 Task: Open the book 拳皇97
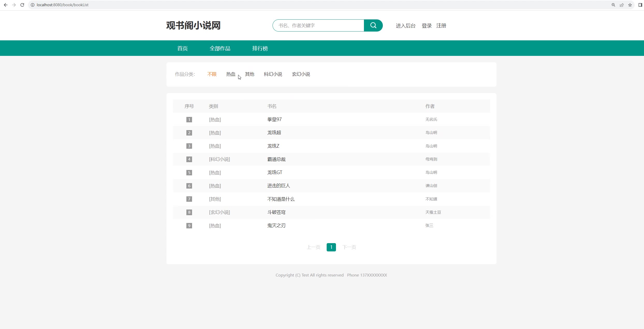point(274,119)
